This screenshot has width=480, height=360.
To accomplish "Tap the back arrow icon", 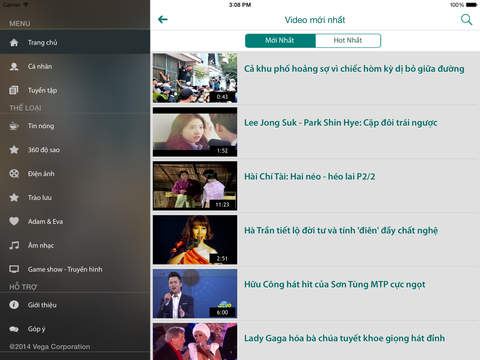I will pyautogui.click(x=163, y=20).
